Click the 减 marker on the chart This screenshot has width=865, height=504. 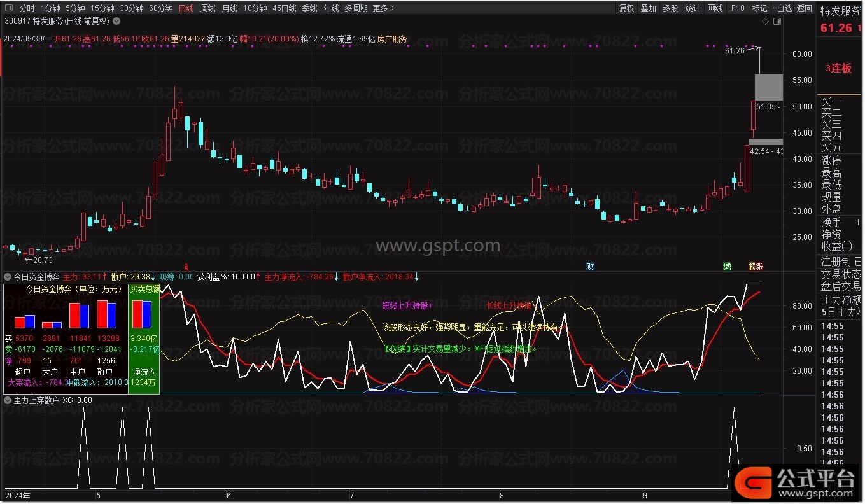(x=727, y=266)
